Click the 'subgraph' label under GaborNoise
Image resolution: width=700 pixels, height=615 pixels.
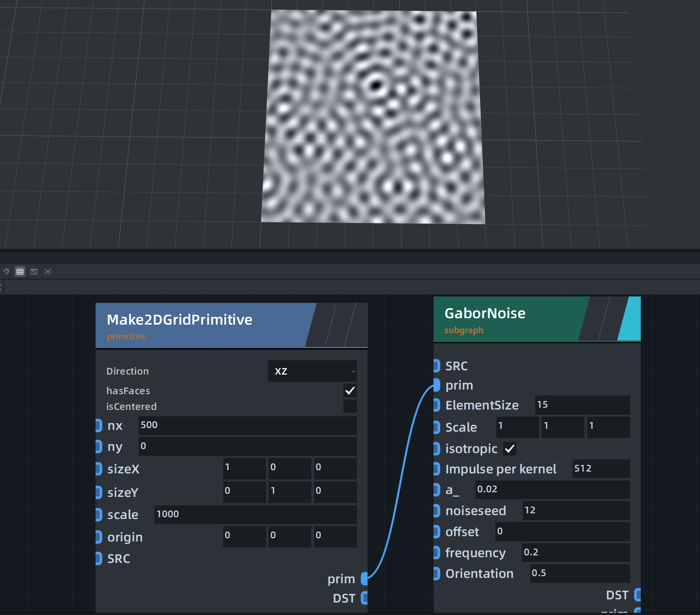coord(464,330)
